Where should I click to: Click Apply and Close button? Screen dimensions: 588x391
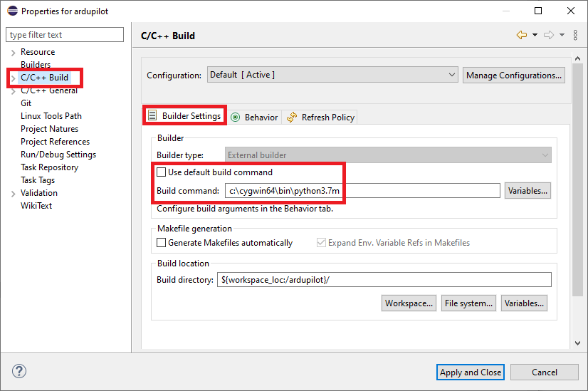471,372
